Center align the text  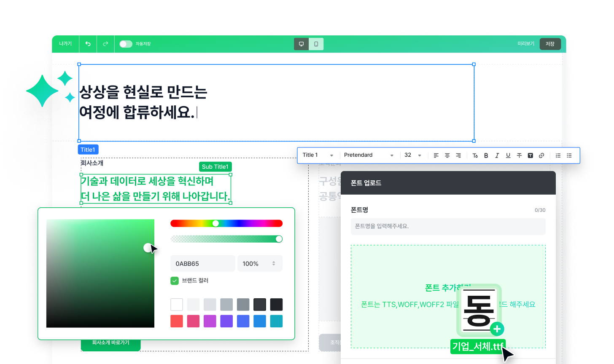coord(447,155)
